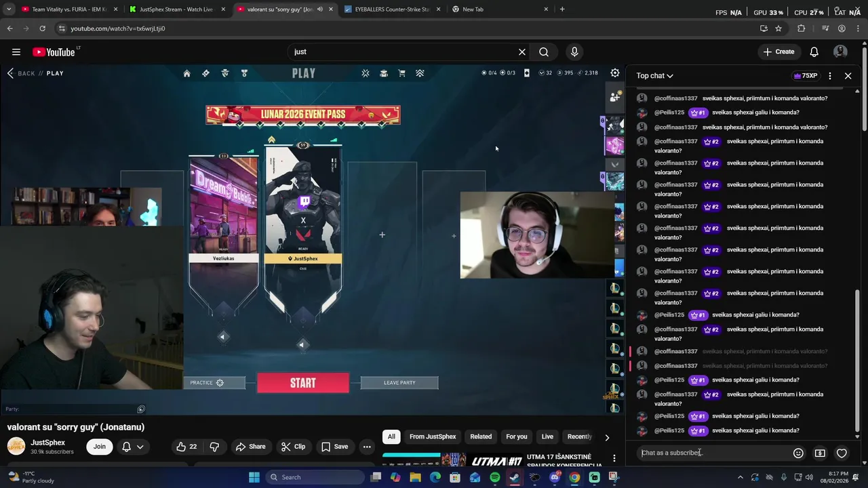Screen dimensions: 868x488
Task: Click the Create button in header
Action: coord(778,52)
